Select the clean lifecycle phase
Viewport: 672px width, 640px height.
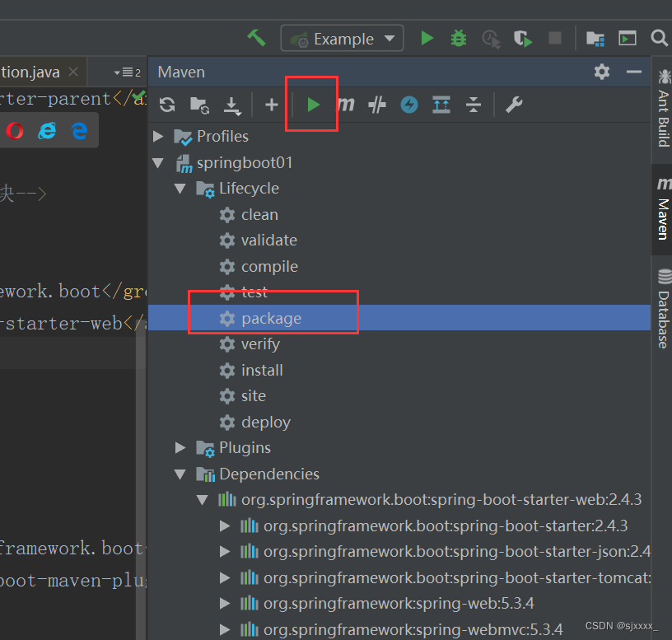coord(259,214)
